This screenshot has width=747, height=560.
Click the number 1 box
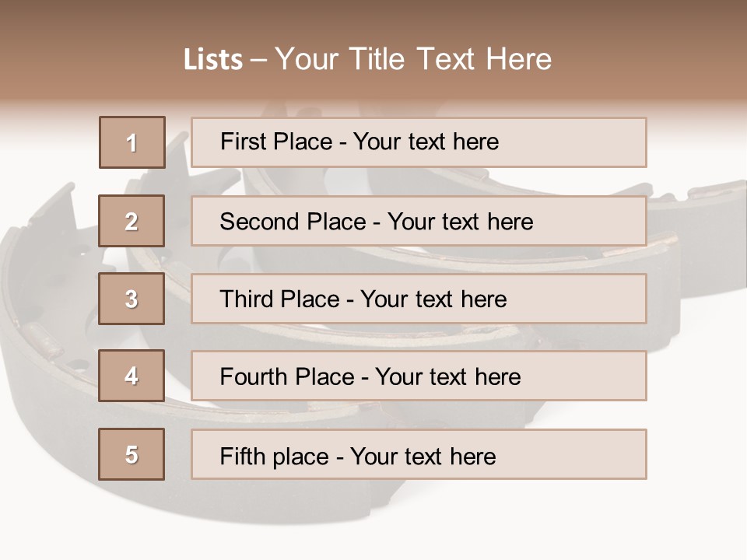(x=132, y=142)
